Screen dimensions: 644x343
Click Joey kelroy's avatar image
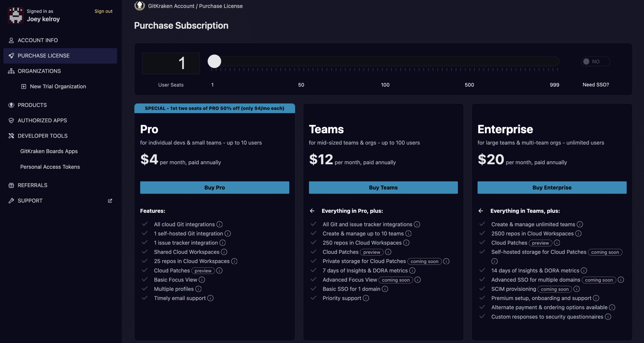pyautogui.click(x=16, y=15)
